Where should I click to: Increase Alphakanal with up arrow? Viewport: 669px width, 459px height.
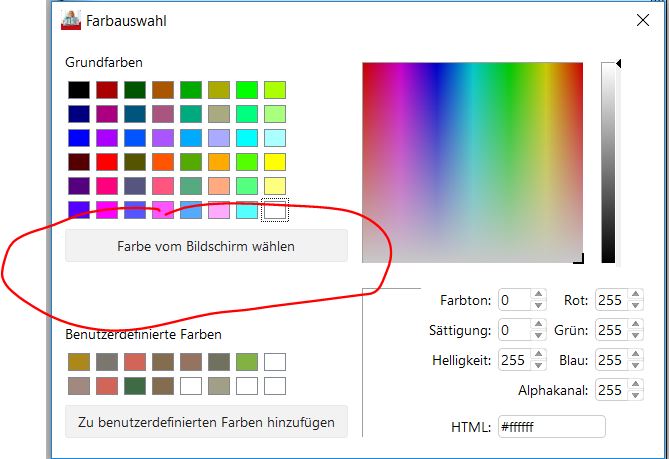[636, 384]
